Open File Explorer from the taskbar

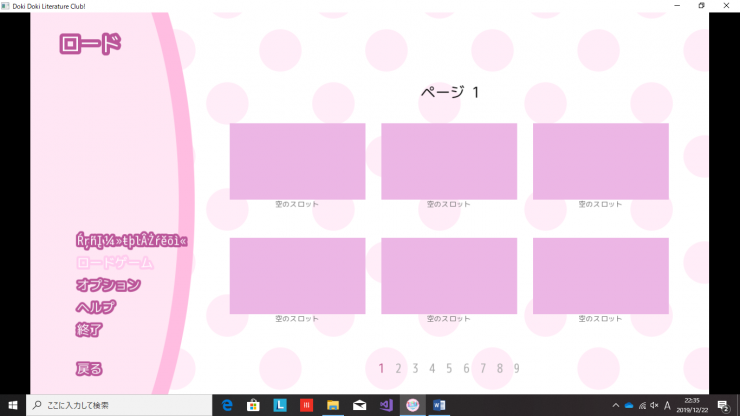tap(333, 405)
